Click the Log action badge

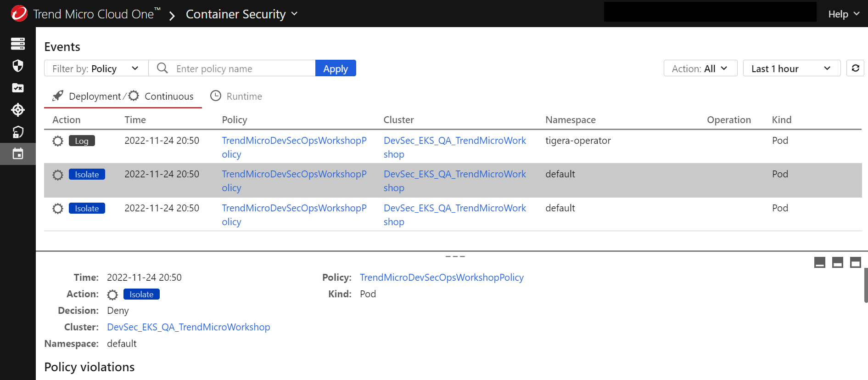pyautogui.click(x=82, y=141)
